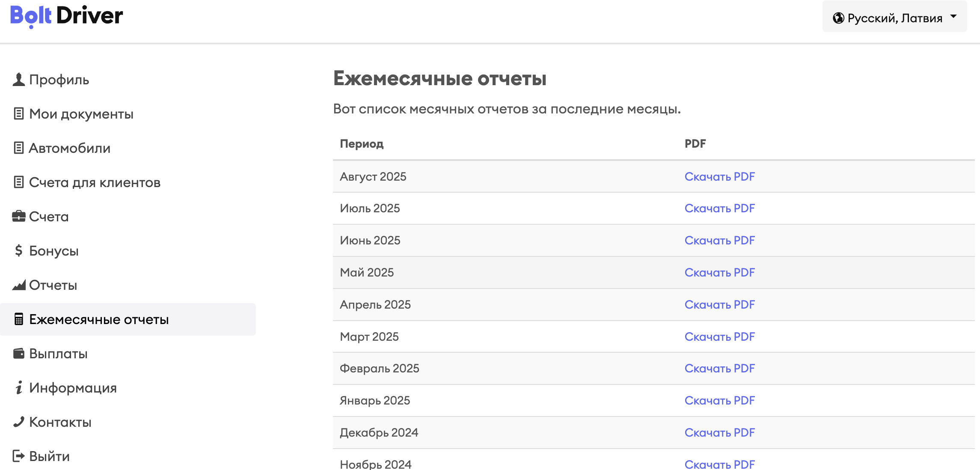Screen dimensions: 980x470
Task: Select the Счета для клиентов entry
Action: coord(95,182)
